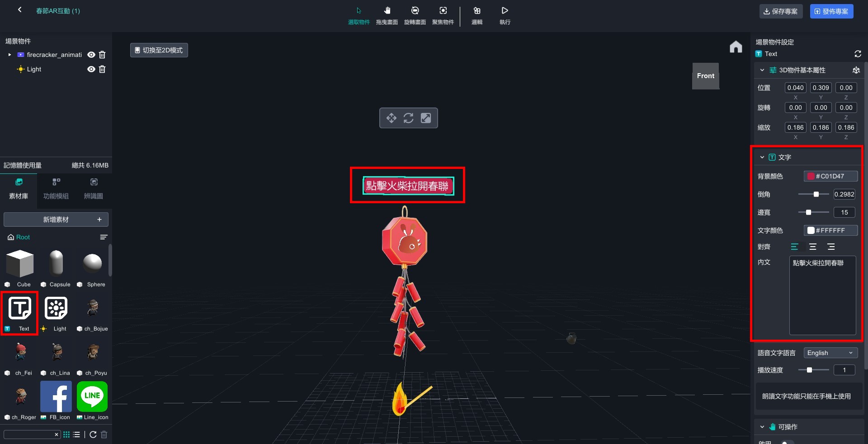868x444 pixels.
Task: Open the 辨識圖 tab
Action: 94,189
